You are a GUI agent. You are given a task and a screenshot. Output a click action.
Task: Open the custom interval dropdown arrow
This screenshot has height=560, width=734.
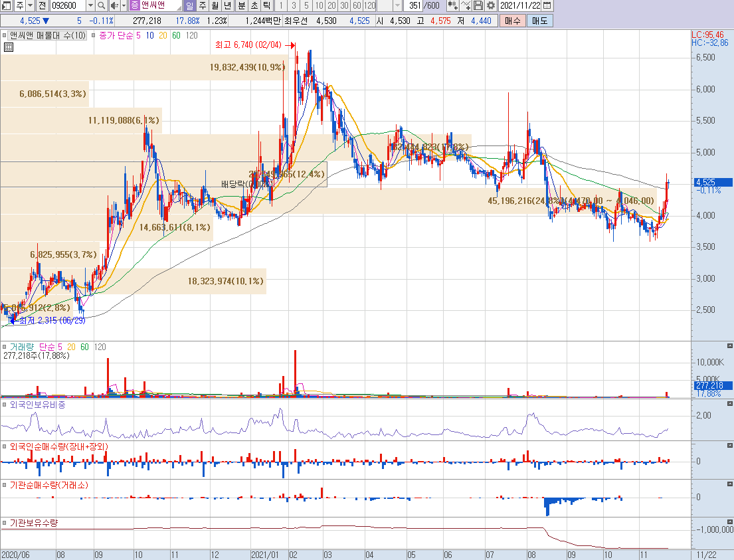pyautogui.click(x=397, y=5)
